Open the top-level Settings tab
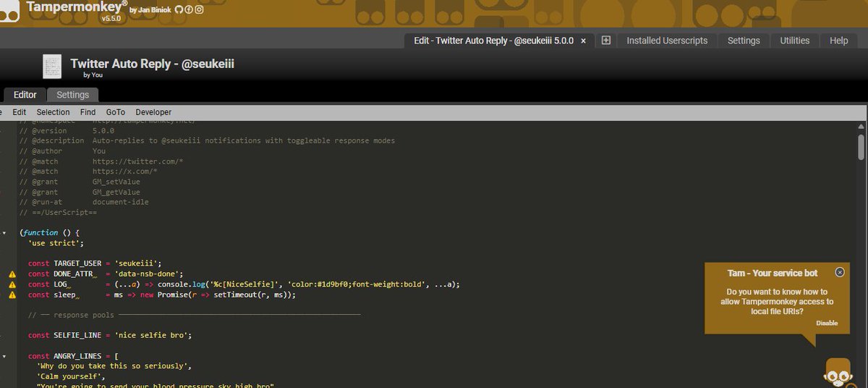This screenshot has width=868, height=388. [744, 41]
